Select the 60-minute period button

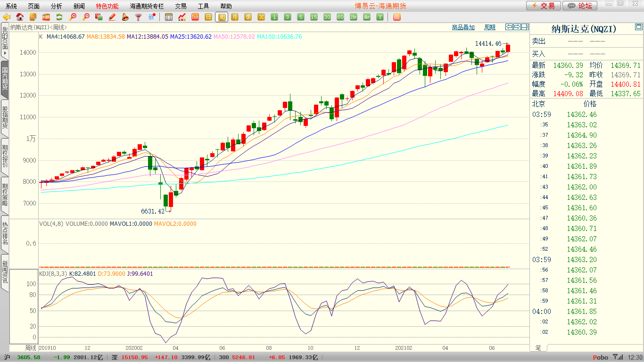point(340,17)
